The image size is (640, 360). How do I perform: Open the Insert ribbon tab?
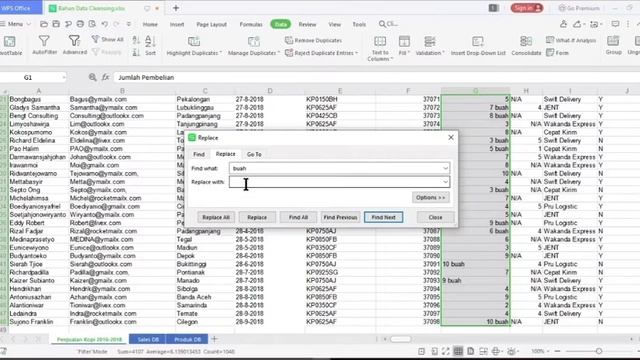(x=177, y=24)
